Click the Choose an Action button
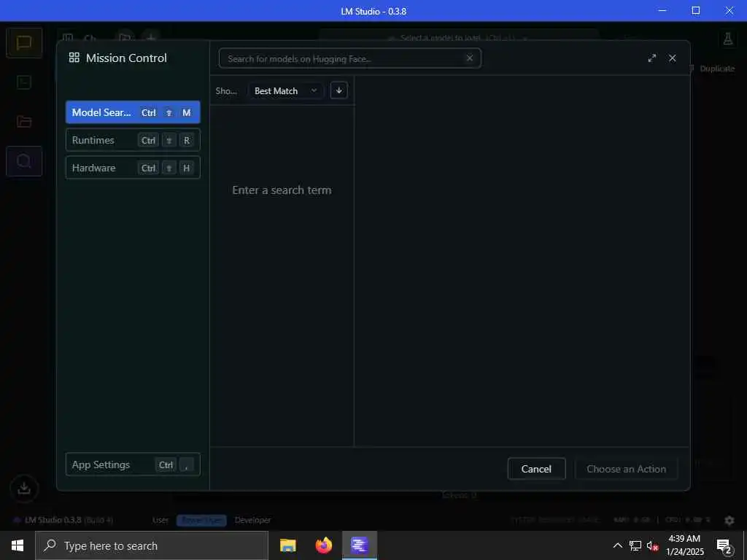Screen dimensions: 747x560 click(626, 469)
